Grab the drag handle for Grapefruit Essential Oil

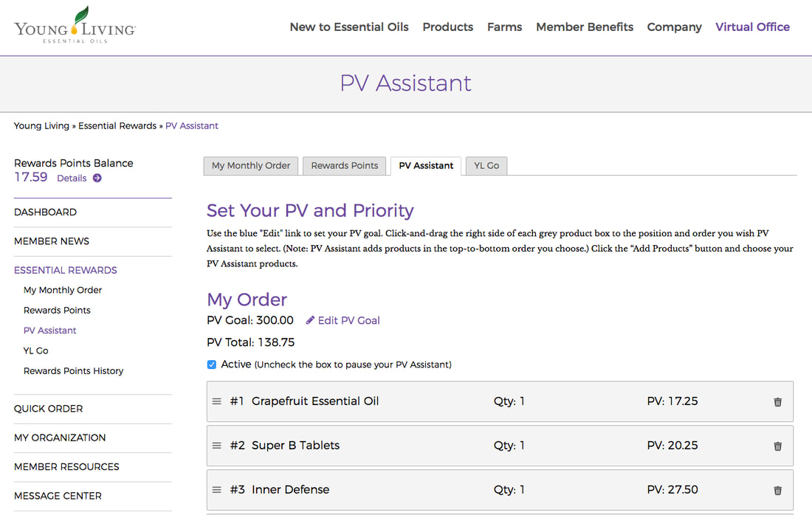pyautogui.click(x=217, y=401)
